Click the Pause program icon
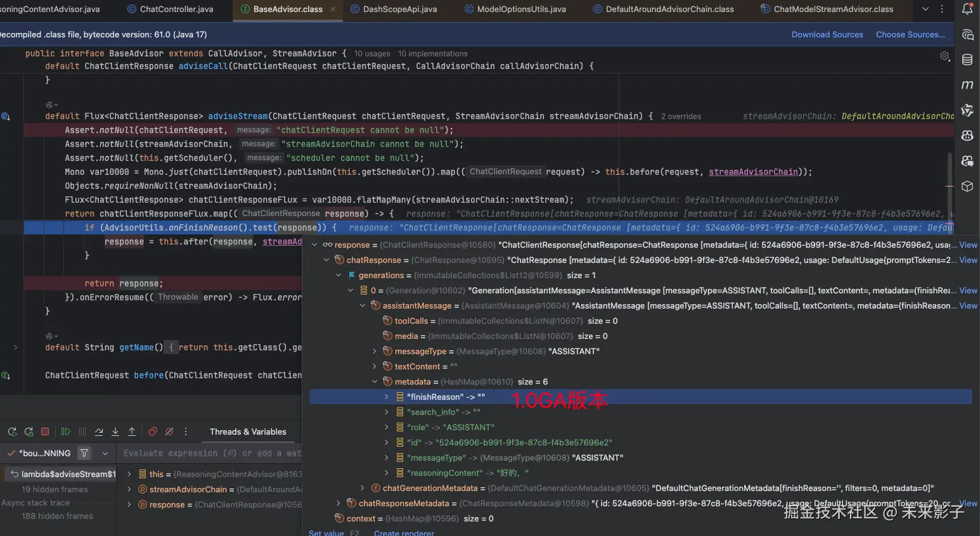Image resolution: width=980 pixels, height=536 pixels. tap(82, 432)
